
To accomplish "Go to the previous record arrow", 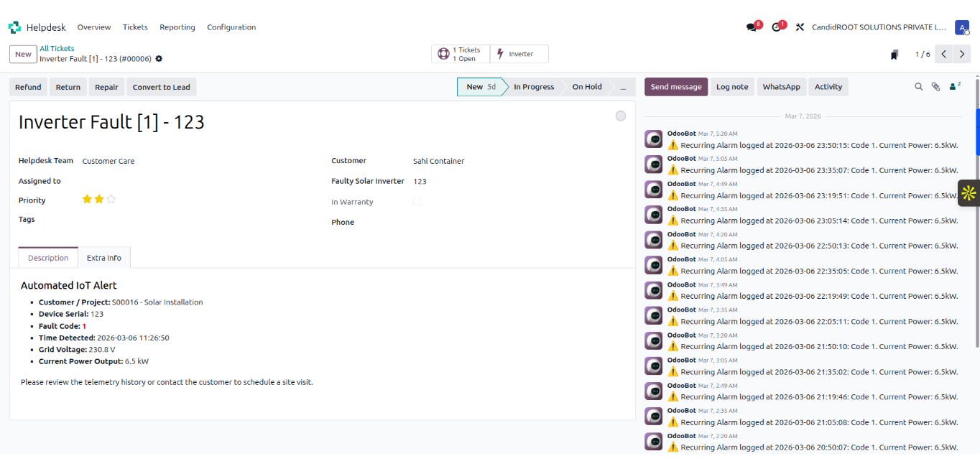I will (944, 54).
